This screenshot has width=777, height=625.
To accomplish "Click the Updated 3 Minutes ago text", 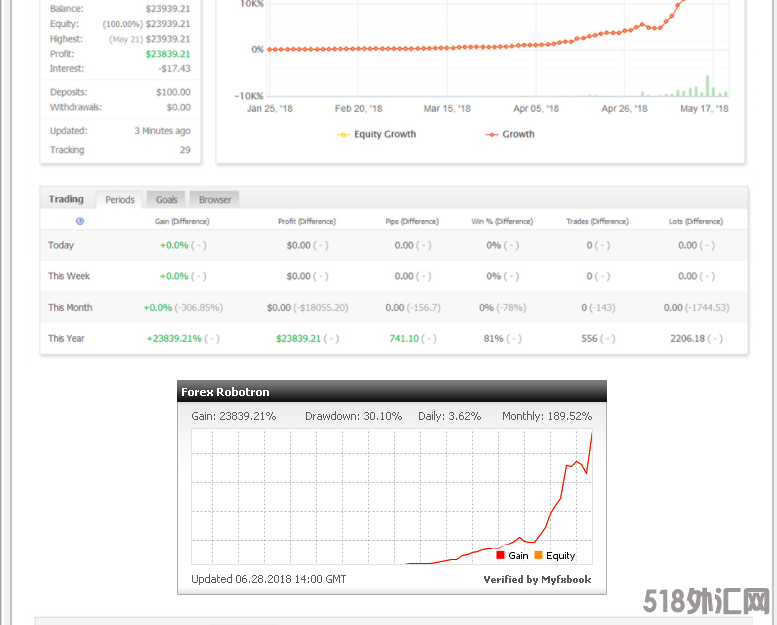I will [x=162, y=131].
